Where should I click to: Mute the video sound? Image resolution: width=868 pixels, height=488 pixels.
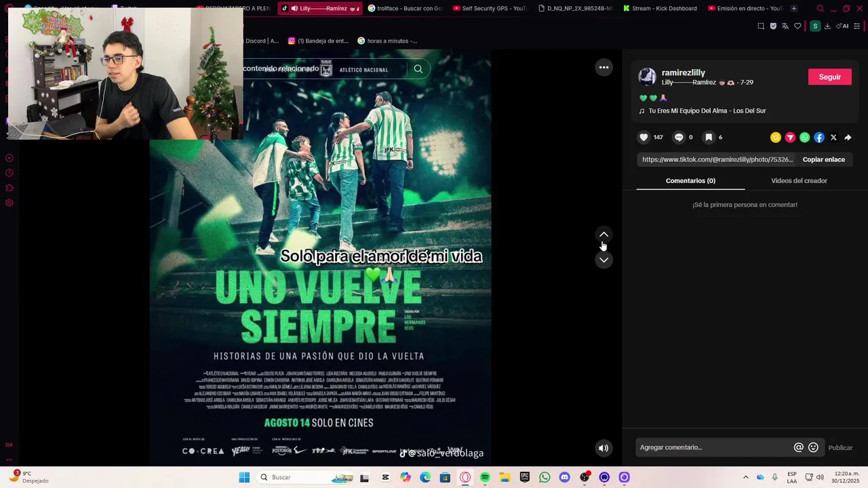604,448
